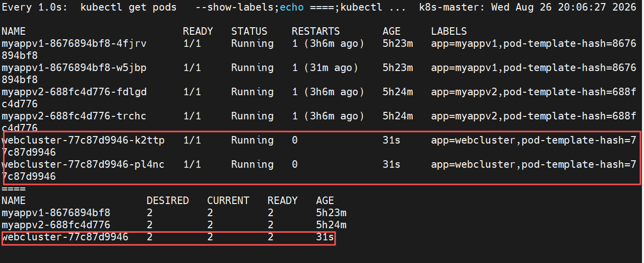Click the READY header of the pods table

[198, 32]
